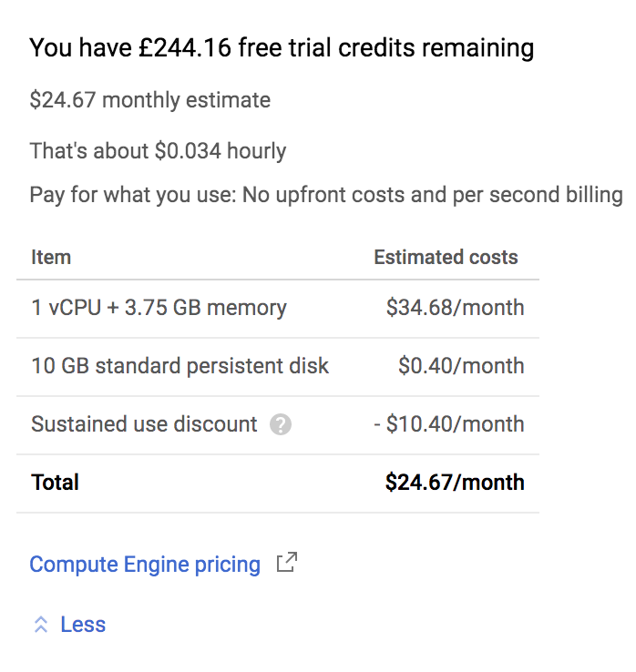This screenshot has height=672, width=636.
Task: Click the $0.034 hourly estimate line
Action: click(158, 151)
